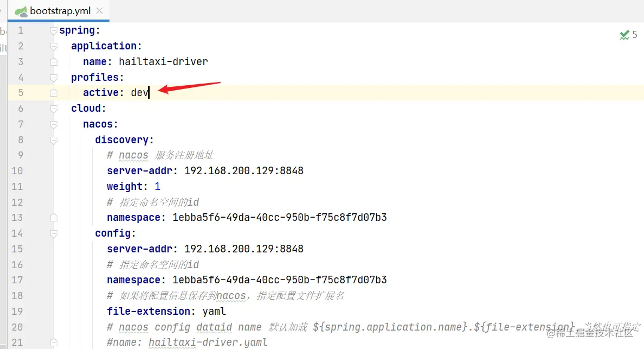This screenshot has width=644, height=349.
Task: Click the yaml value on line 19
Action: [x=214, y=312]
